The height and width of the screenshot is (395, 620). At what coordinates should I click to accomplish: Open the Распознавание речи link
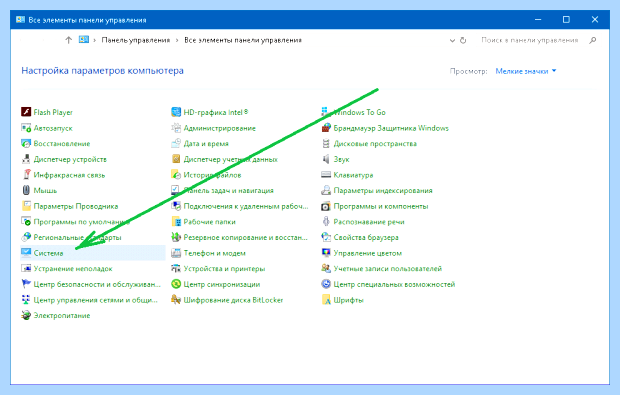click(369, 222)
